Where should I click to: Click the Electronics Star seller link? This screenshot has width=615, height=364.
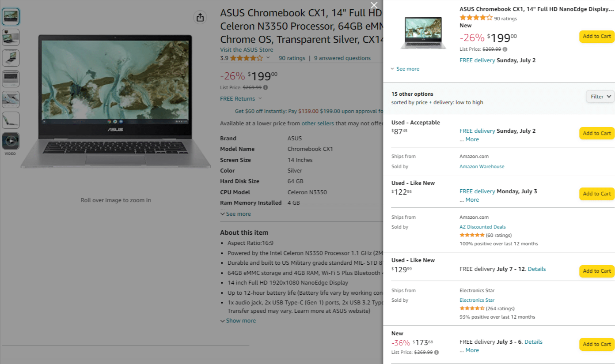coord(477,300)
